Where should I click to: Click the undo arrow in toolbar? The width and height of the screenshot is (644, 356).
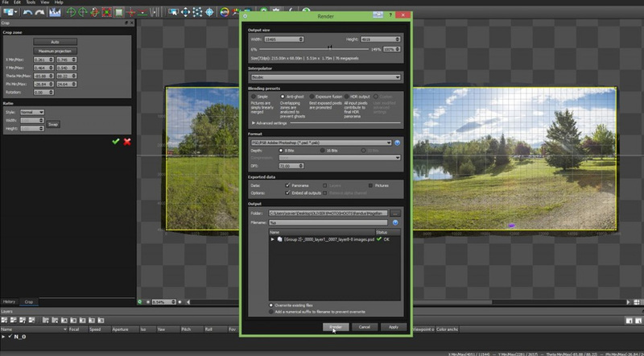coord(27,12)
